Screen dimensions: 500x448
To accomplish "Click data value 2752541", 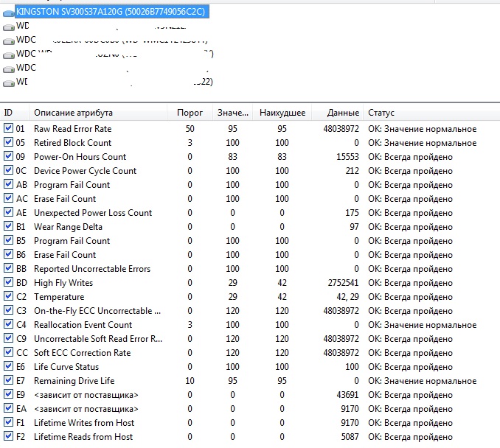I will pyautogui.click(x=344, y=283).
